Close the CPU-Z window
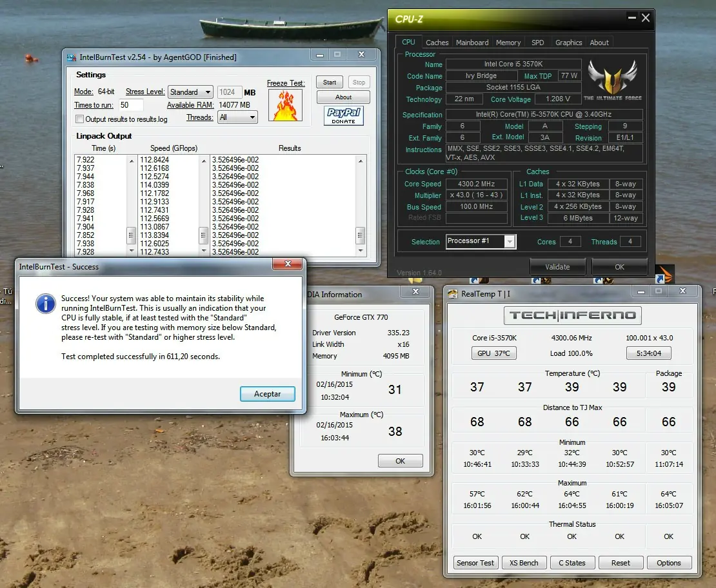Viewport: 716px width, 588px height. point(646,18)
